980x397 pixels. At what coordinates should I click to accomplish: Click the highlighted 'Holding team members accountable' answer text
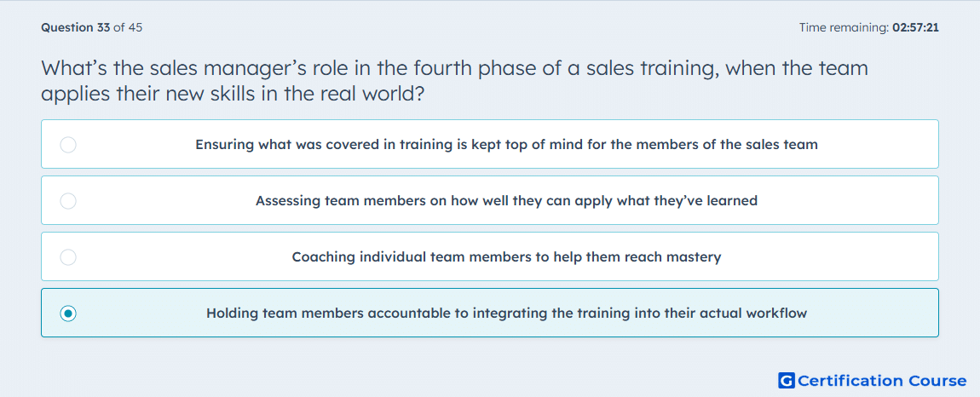tap(506, 314)
